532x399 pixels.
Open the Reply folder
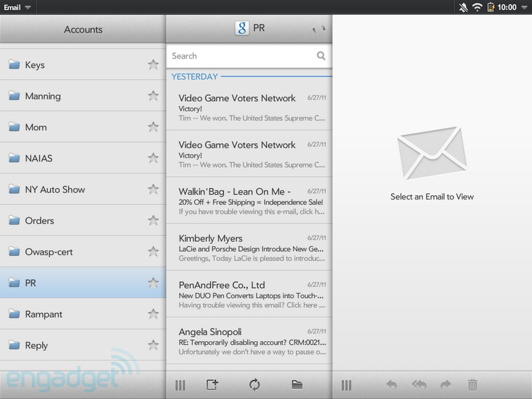(x=82, y=345)
